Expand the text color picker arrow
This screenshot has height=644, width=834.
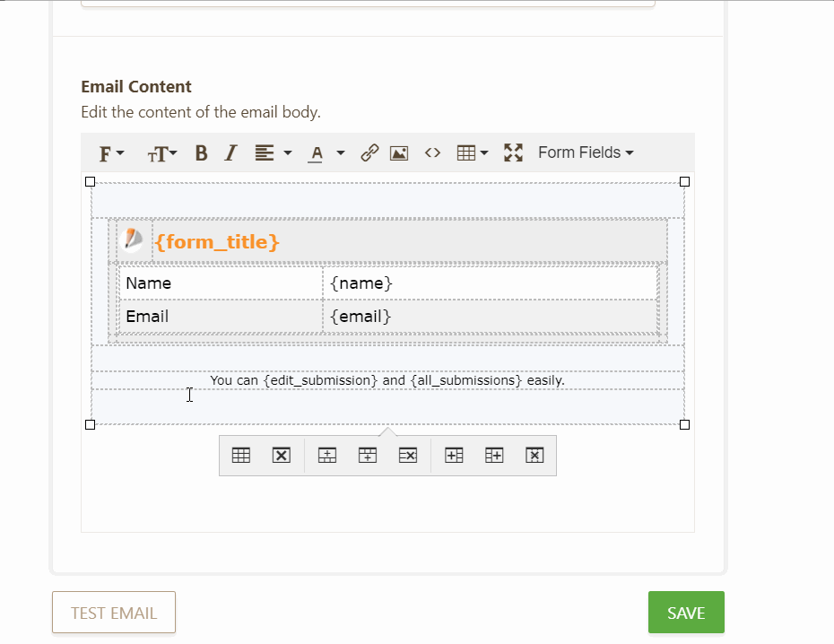click(x=341, y=153)
